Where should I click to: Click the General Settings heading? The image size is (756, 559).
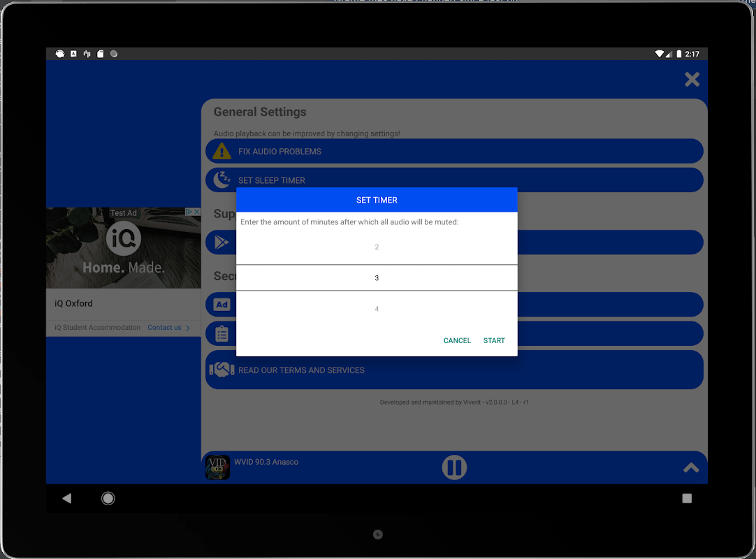tap(260, 112)
